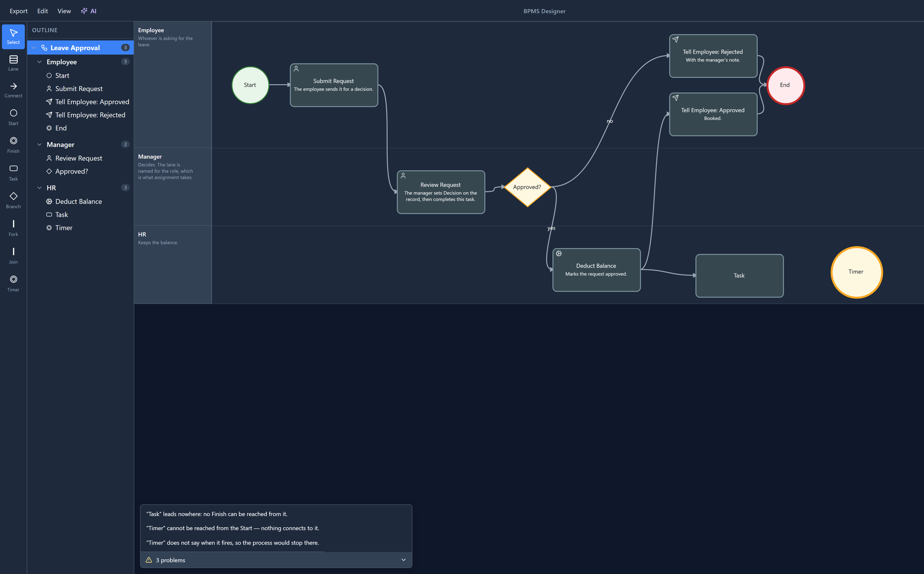The width and height of the screenshot is (924, 574).
Task: Collapse the Manager lane in outline
Action: [39, 144]
